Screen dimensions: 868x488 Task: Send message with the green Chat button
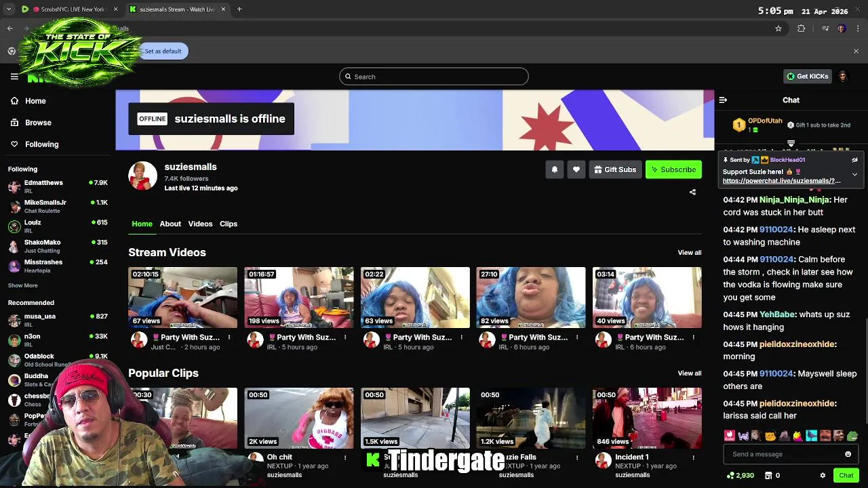tap(846, 475)
